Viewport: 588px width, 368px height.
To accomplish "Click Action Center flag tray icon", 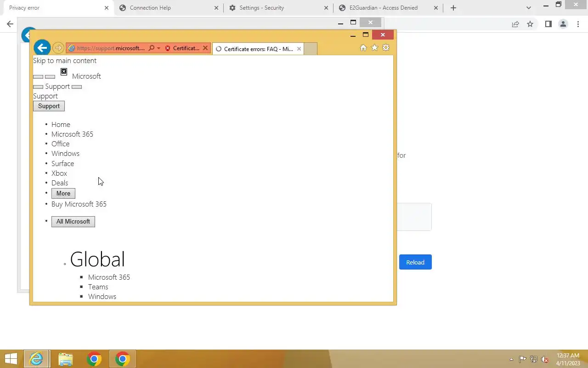I will click(x=522, y=359).
